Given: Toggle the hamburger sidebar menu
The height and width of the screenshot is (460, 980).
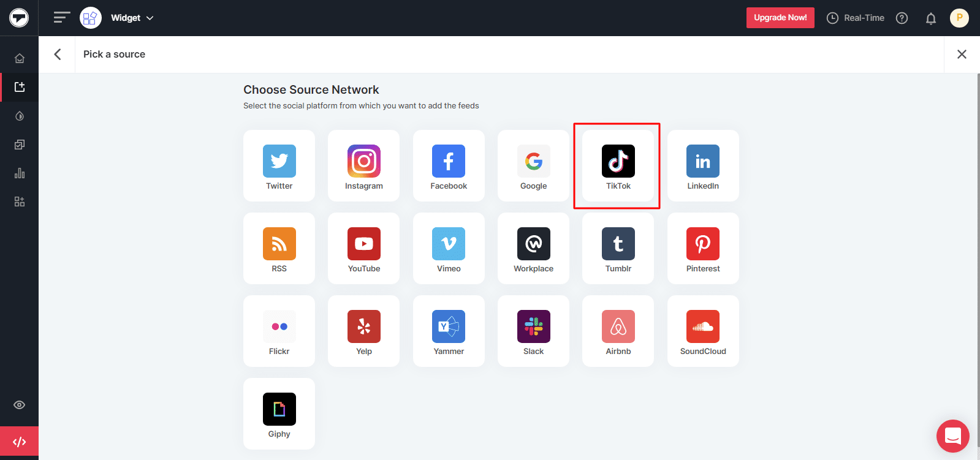Looking at the screenshot, I should [61, 18].
